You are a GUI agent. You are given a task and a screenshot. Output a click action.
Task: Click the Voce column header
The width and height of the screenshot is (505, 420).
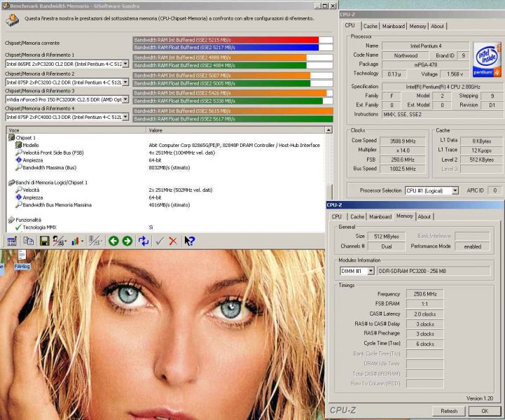point(76,130)
